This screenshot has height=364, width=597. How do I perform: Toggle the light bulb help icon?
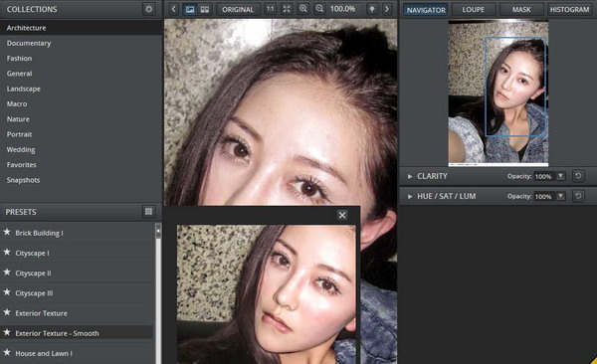(372, 9)
